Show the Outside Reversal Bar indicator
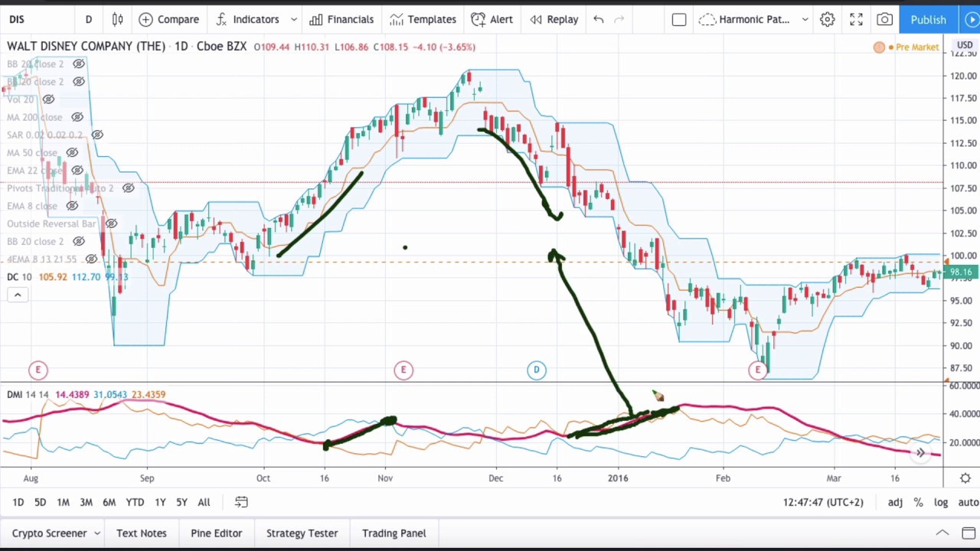This screenshot has width=980, height=551. tap(111, 223)
